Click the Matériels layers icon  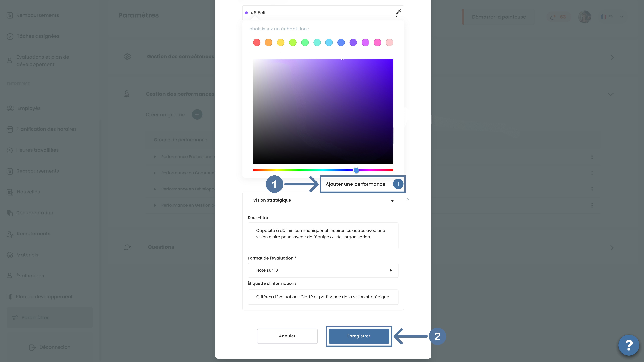(10, 255)
